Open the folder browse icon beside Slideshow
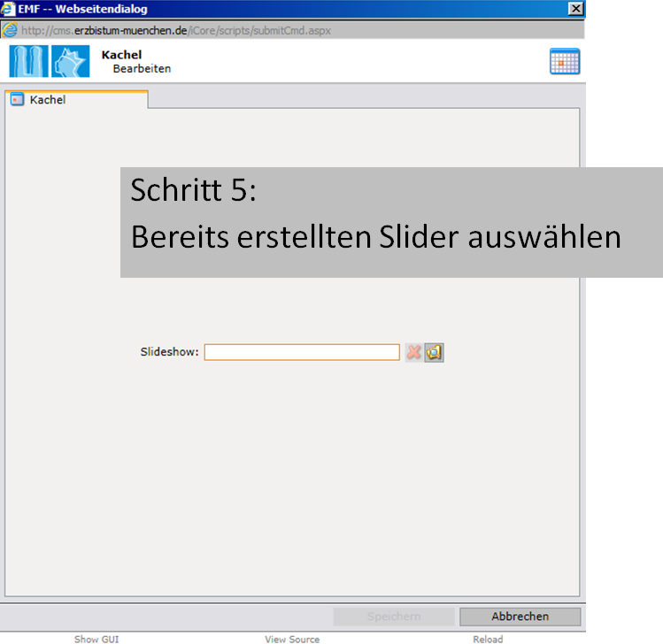 pyautogui.click(x=434, y=352)
